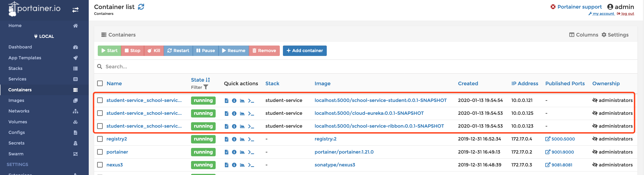
Task: Open inspect info icon for nexus3
Action: click(x=234, y=165)
